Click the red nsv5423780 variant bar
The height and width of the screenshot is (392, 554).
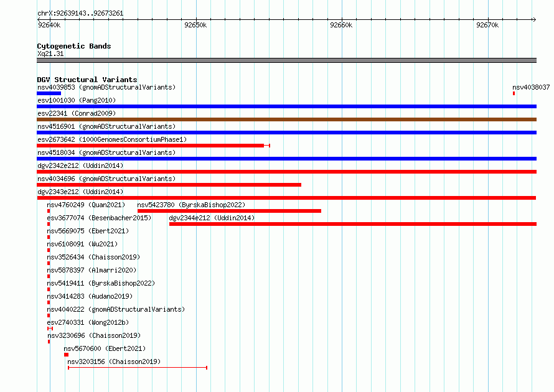coord(229,211)
